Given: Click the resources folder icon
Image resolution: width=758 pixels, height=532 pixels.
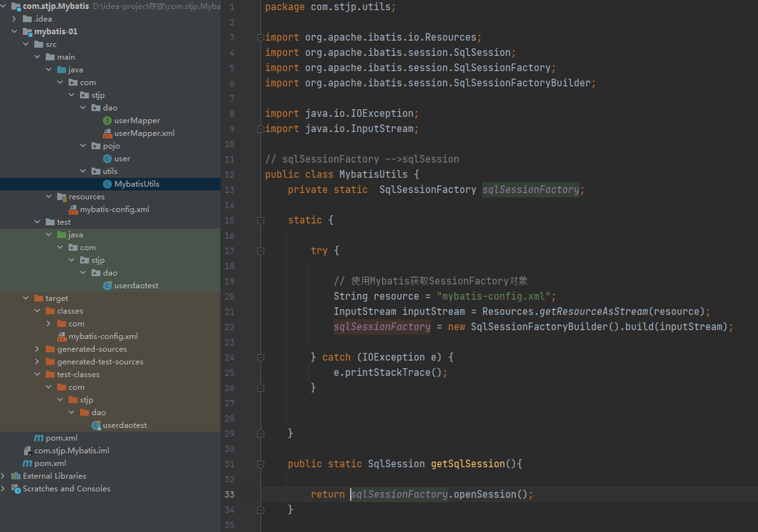Looking at the screenshot, I should pos(62,197).
